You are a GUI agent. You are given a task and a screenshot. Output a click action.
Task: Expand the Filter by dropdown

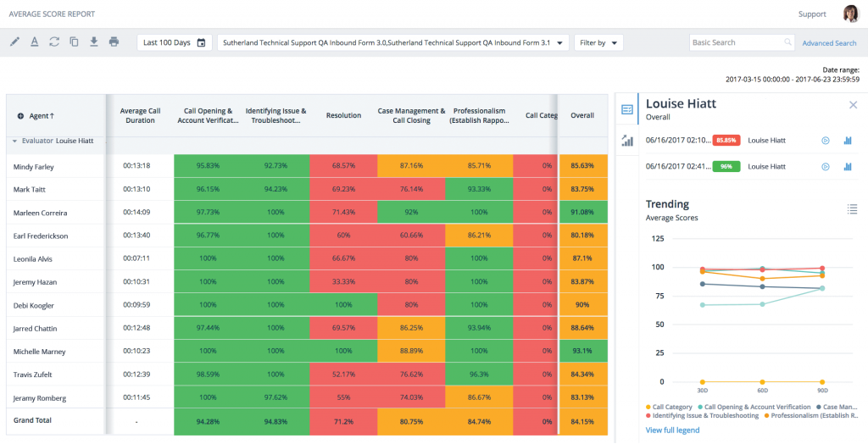[x=598, y=42]
